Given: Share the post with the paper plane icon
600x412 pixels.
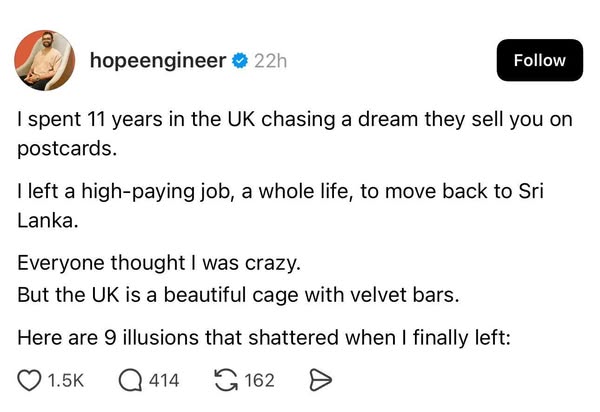Looking at the screenshot, I should pyautogui.click(x=321, y=381).
